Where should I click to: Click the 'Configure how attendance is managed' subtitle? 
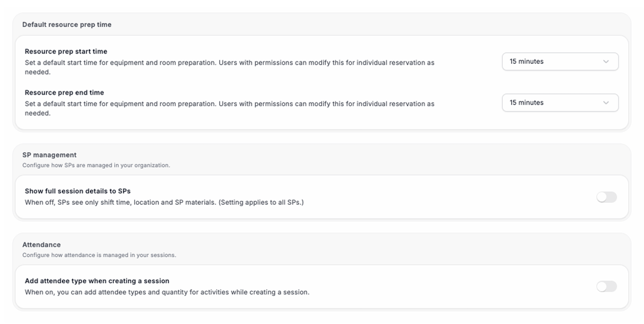(x=99, y=255)
